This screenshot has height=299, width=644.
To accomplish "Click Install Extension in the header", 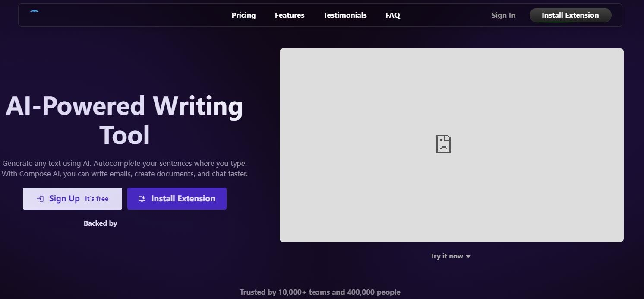I will (570, 15).
